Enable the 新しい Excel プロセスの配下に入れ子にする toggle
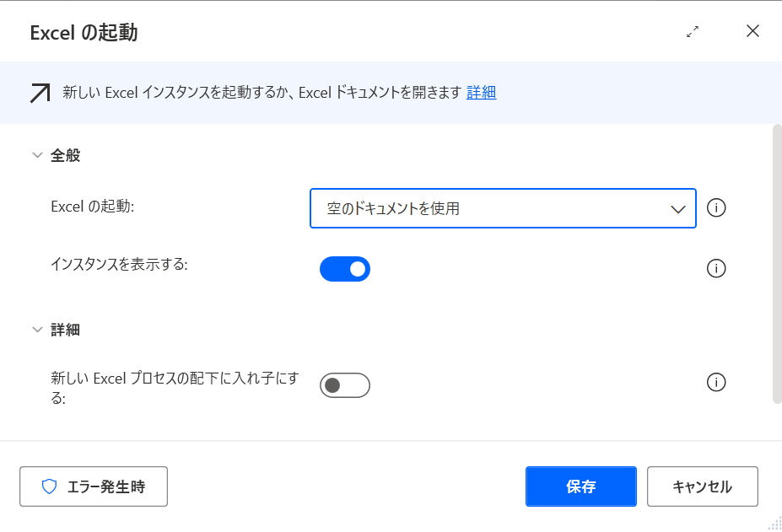Viewport: 782px width, 532px height. click(x=345, y=385)
